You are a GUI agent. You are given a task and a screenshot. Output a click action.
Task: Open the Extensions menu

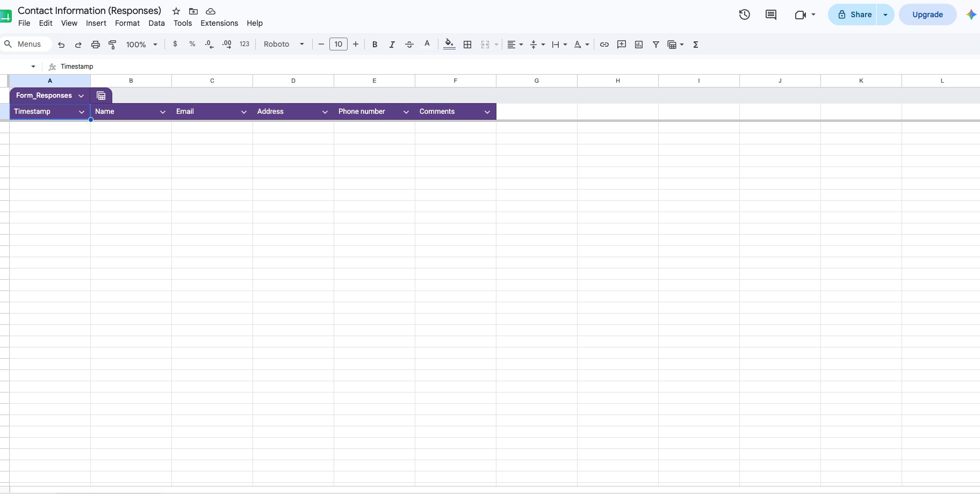click(x=219, y=23)
